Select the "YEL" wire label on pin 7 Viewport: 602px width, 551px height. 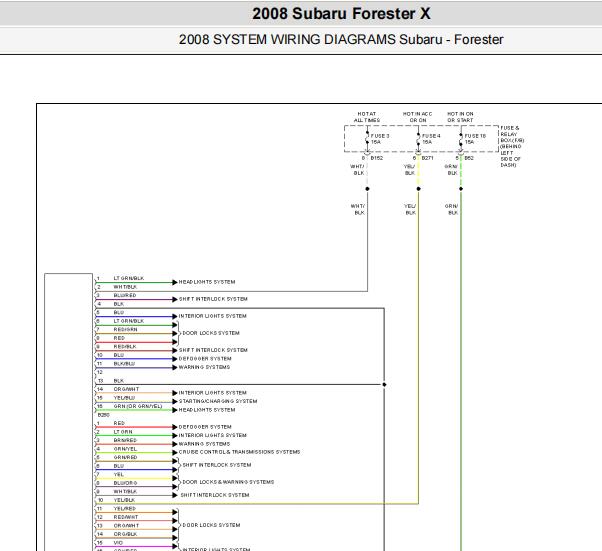(x=119, y=475)
